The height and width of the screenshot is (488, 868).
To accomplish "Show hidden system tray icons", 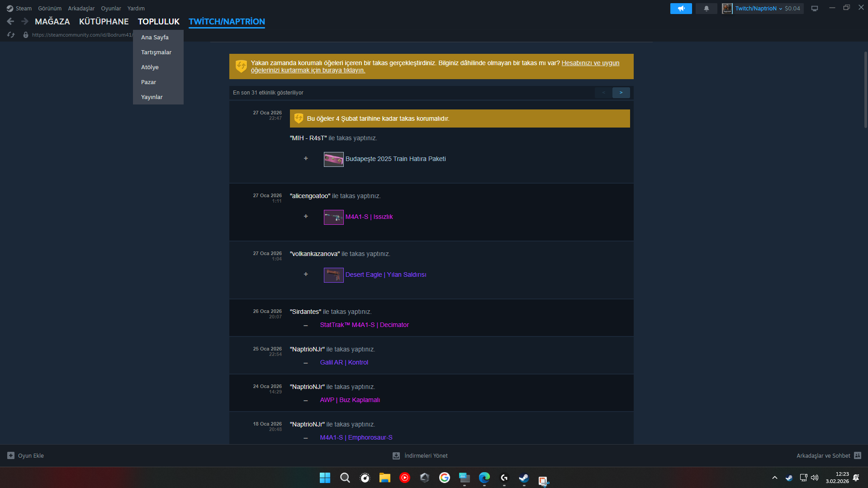I will click(774, 478).
